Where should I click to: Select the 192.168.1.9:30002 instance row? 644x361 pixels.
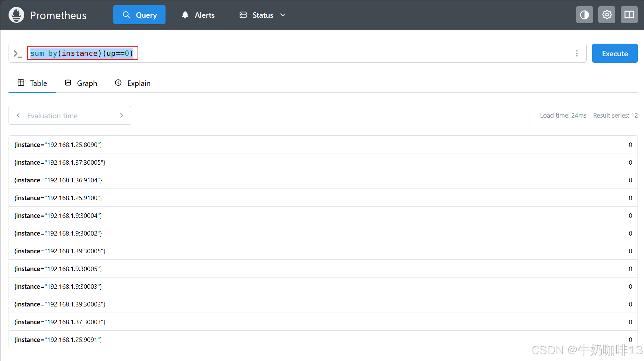pyautogui.click(x=323, y=233)
